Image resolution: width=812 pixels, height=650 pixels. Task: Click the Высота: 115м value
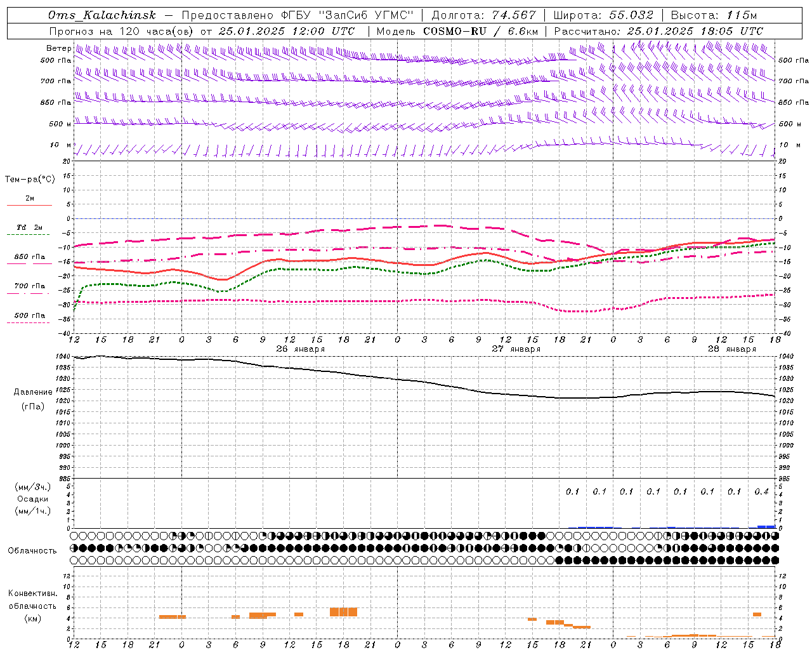[714, 15]
